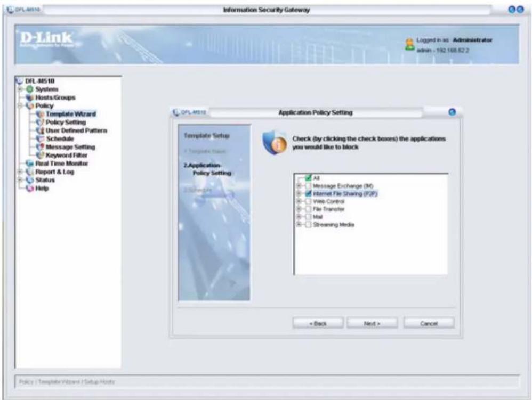
Task: Click the D-Link logo
Action: (47, 39)
